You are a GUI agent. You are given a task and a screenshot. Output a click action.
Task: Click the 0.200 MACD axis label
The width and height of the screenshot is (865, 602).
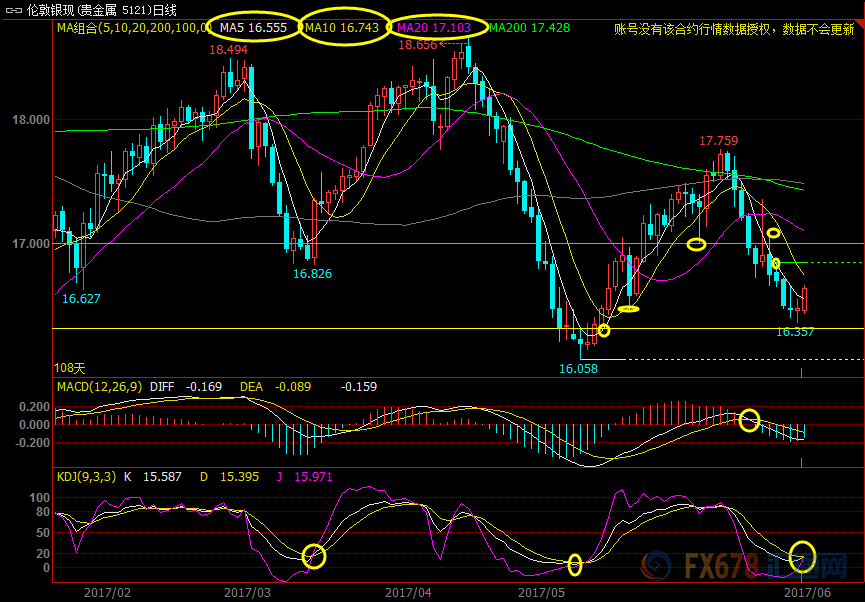(x=34, y=407)
